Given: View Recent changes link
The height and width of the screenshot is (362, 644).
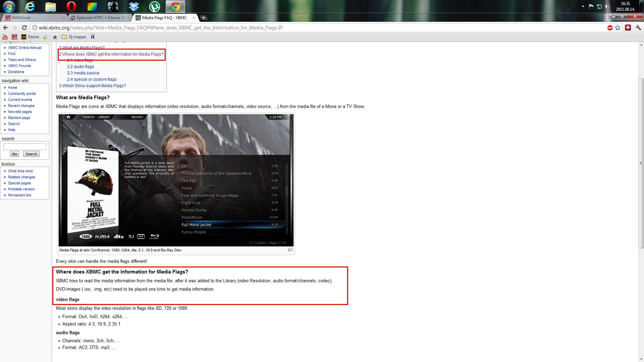Looking at the screenshot, I should (21, 106).
